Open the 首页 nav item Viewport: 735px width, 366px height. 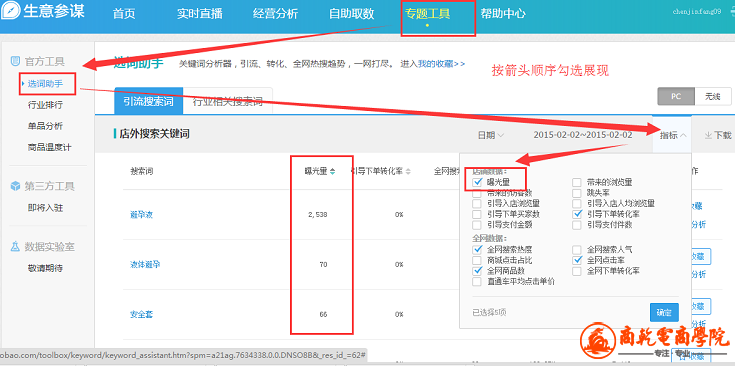(124, 14)
